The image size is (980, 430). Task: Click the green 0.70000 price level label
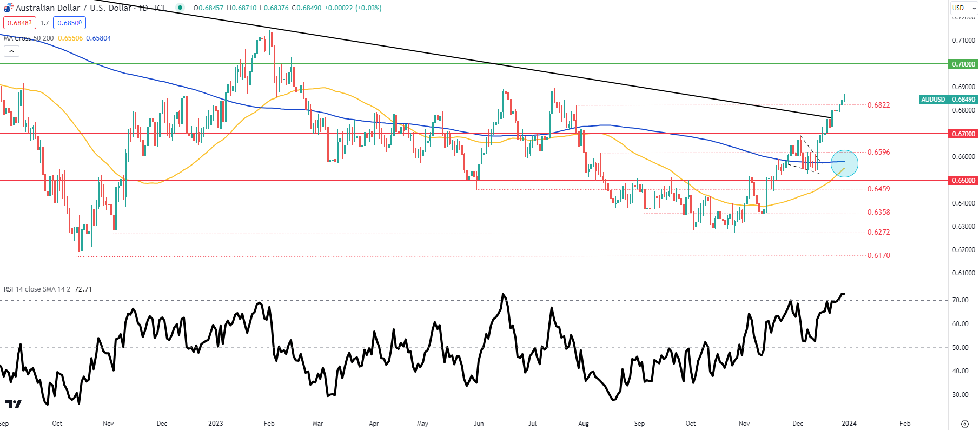[964, 64]
